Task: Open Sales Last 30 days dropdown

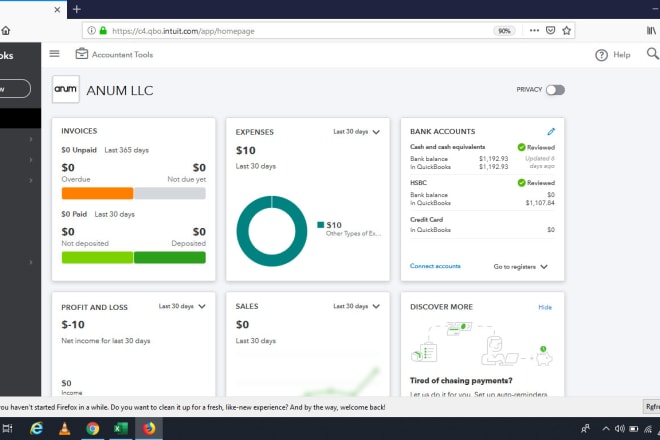Action: (x=356, y=306)
